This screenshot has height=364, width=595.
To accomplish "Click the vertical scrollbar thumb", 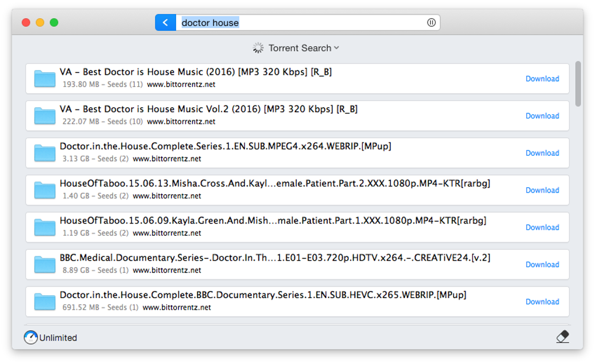I will (578, 83).
